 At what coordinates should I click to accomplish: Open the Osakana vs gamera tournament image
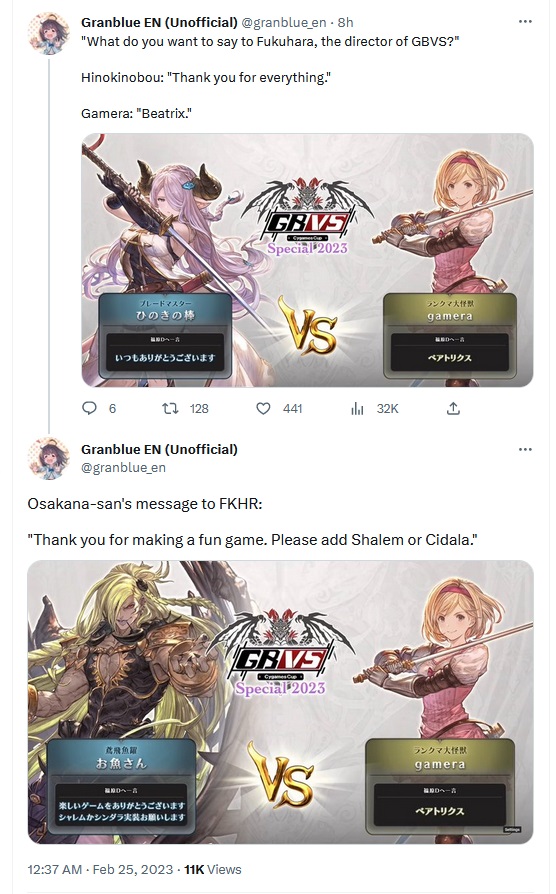[281, 702]
